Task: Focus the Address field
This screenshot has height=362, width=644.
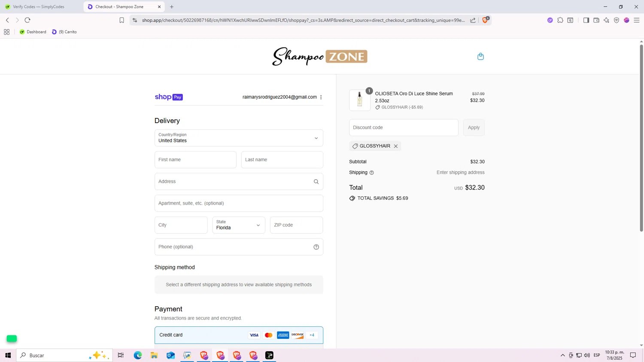Action: tap(239, 181)
